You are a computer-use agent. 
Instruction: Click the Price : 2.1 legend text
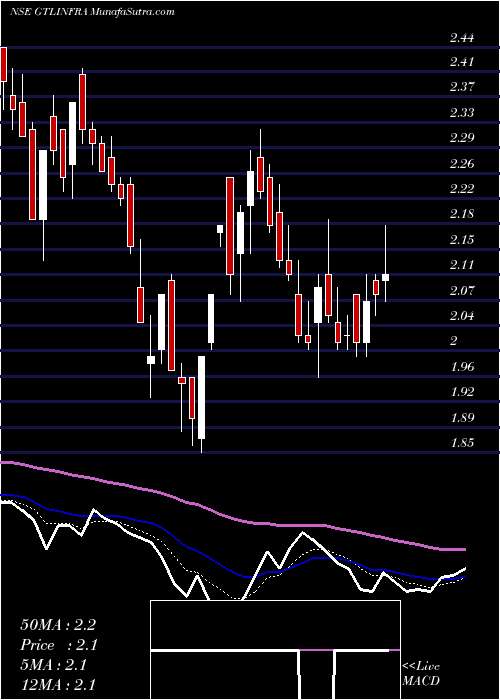point(59,645)
